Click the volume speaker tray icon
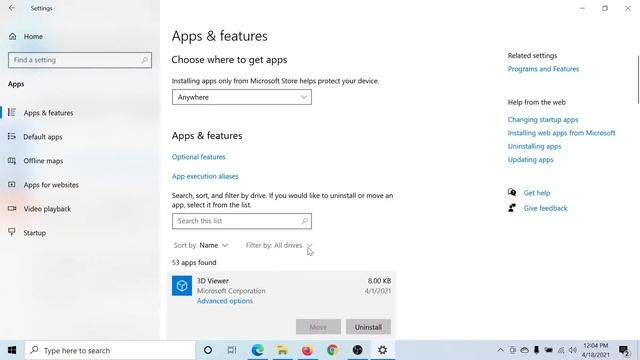The image size is (640, 360). point(573,350)
